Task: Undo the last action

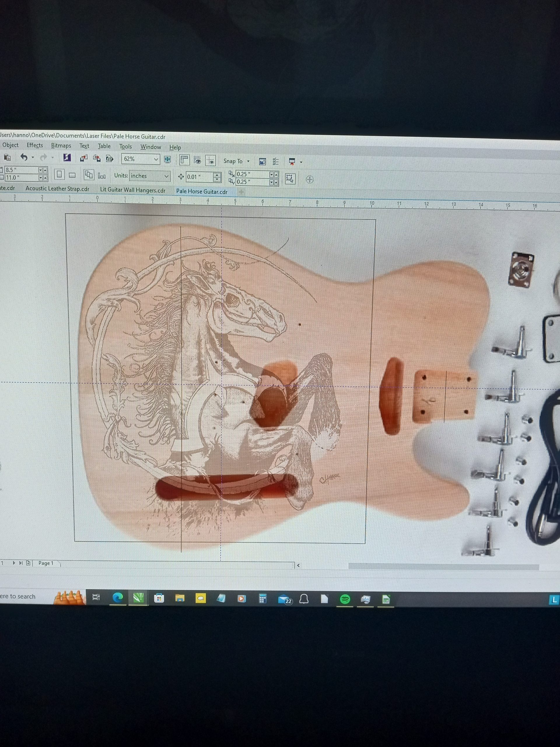Action: coord(24,157)
